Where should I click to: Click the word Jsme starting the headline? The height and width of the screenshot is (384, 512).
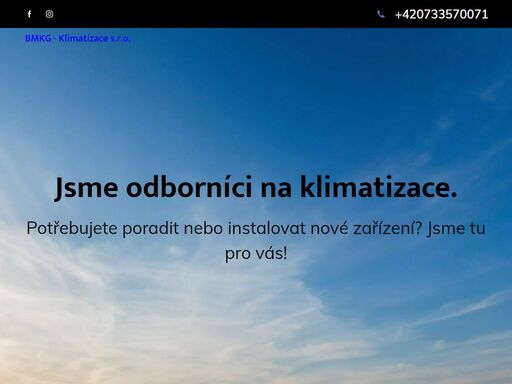86,188
